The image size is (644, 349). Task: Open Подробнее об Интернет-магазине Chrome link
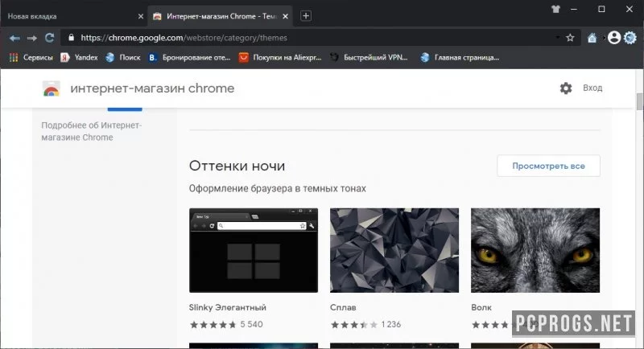pyautogui.click(x=91, y=131)
